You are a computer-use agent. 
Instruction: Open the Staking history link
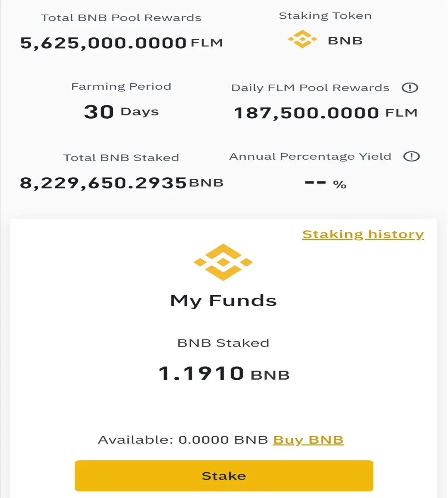[363, 234]
